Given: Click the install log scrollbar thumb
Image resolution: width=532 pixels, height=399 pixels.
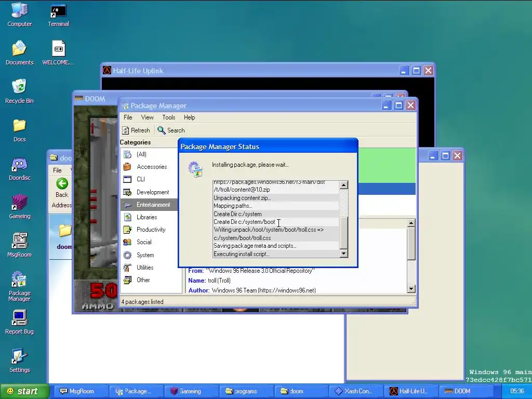Looking at the screenshot, I should tap(344, 233).
